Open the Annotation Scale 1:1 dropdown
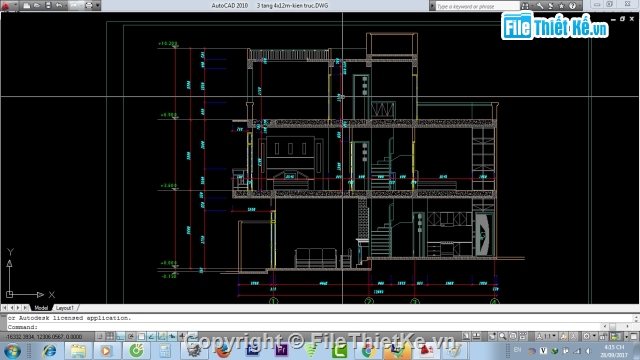This screenshot has height=360, width=640. tap(546, 336)
